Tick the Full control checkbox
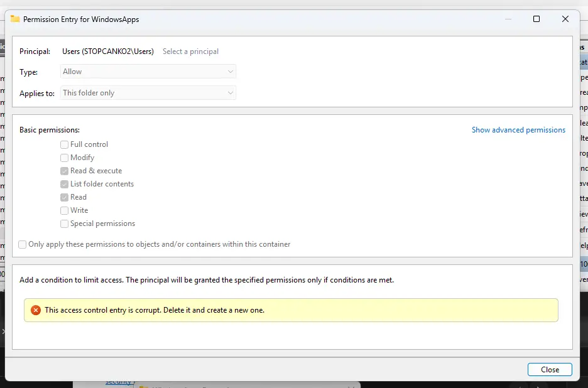Viewport: 588px width, 388px height. 65,144
